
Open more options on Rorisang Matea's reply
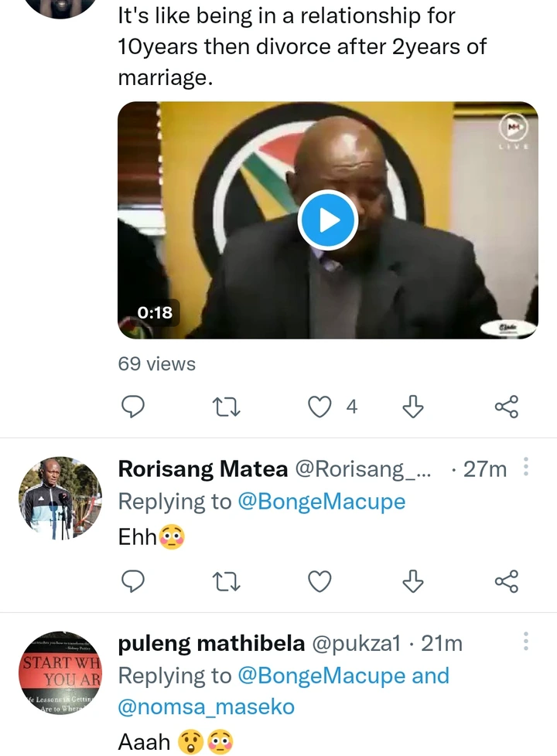(526, 467)
